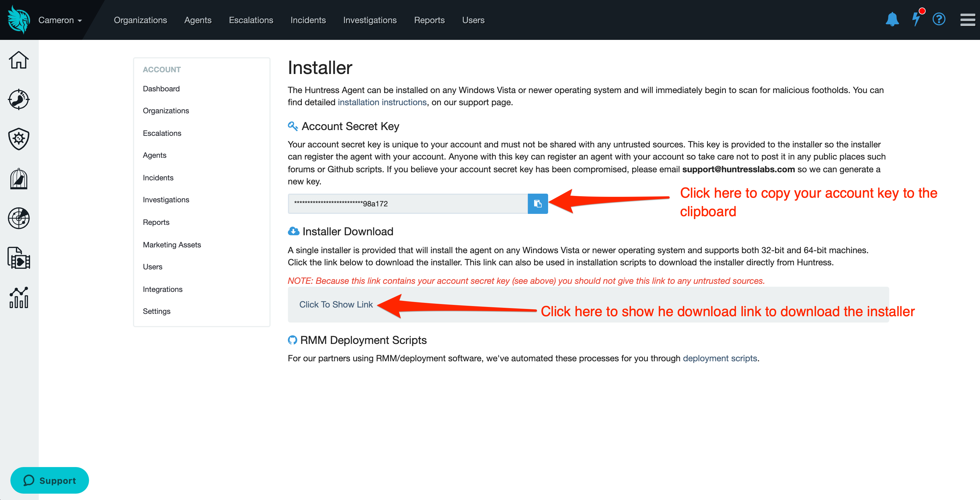Click the cloud download icon beside Installer Download
The width and height of the screenshot is (980, 500).
tap(293, 231)
